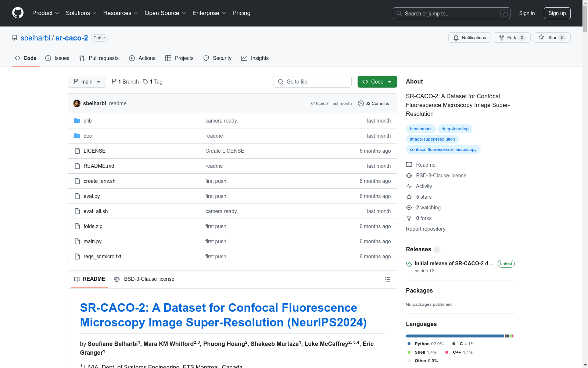
Task: Select the README tab
Action: click(90, 279)
